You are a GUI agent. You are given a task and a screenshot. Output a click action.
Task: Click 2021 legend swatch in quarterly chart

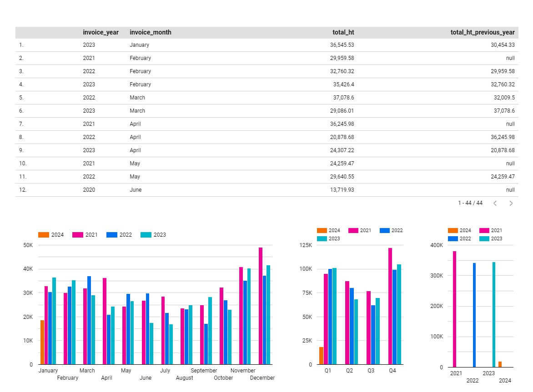(x=354, y=230)
